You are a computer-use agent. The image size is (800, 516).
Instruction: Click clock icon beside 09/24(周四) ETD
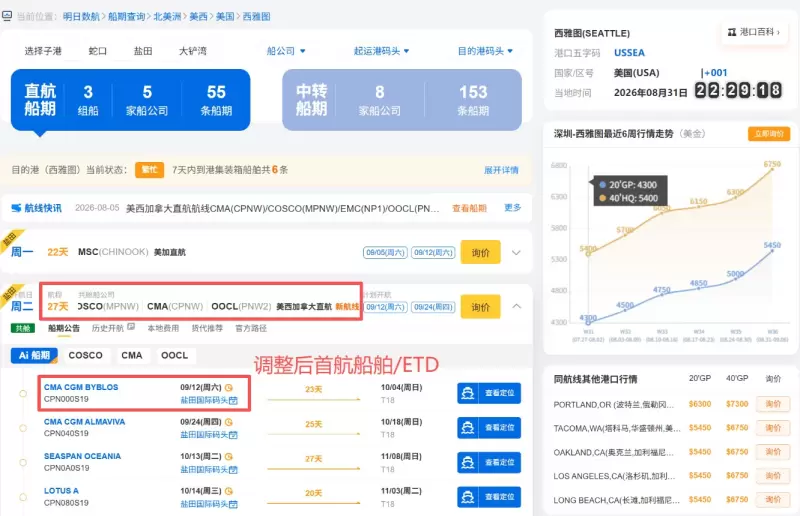click(229, 422)
